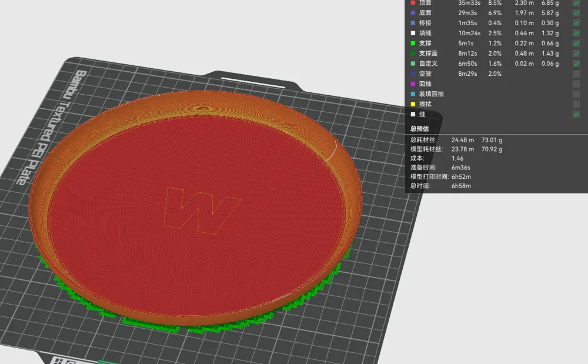Click the red 顶面 color swatch
588x364 pixels.
click(413, 2)
